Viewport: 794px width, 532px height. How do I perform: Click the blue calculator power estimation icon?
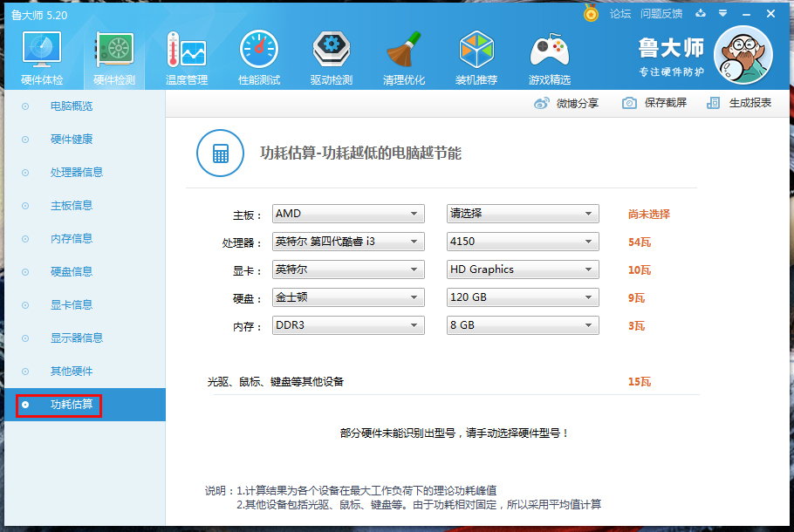pyautogui.click(x=219, y=153)
